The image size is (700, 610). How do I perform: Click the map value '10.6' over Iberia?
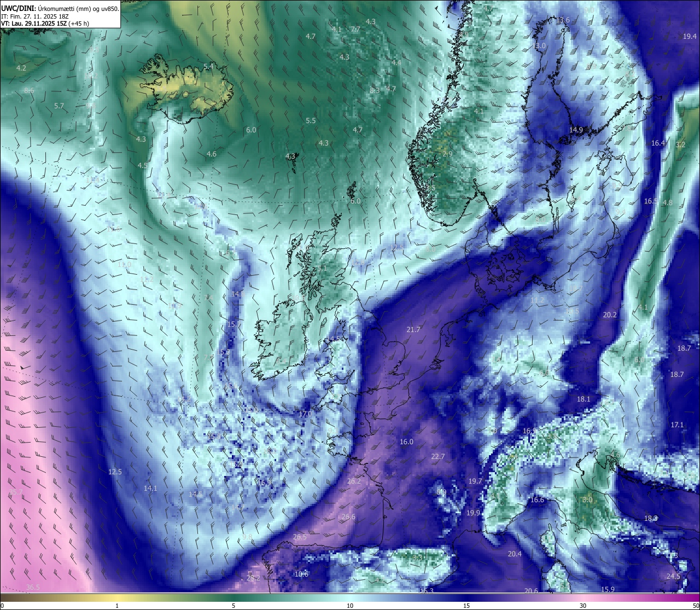tap(301, 574)
